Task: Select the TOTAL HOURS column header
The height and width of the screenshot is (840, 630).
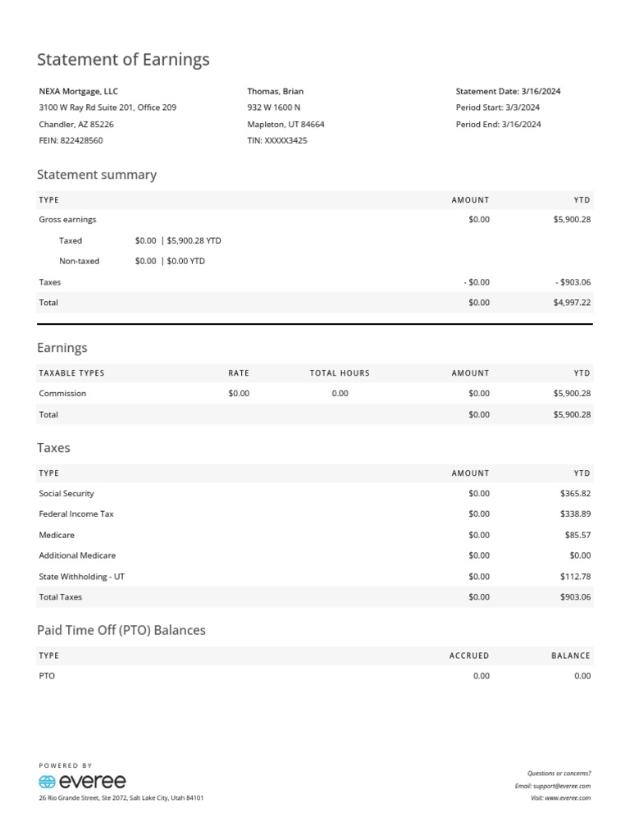Action: pyautogui.click(x=340, y=373)
